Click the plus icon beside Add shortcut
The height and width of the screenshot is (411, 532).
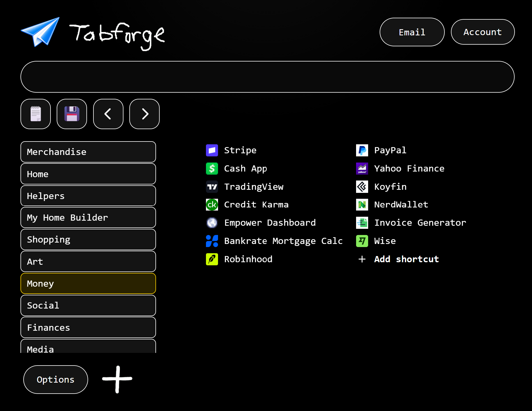click(362, 259)
